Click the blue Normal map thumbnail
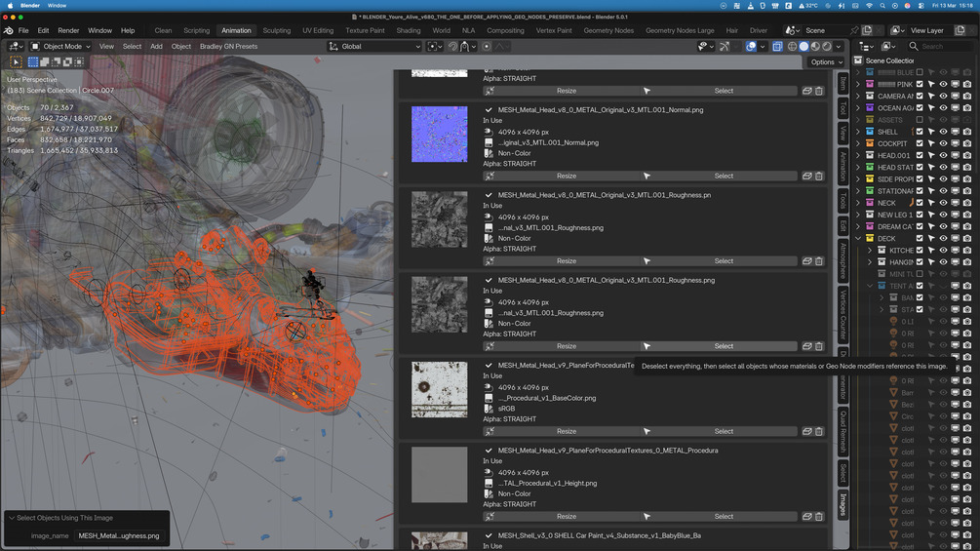 (440, 135)
